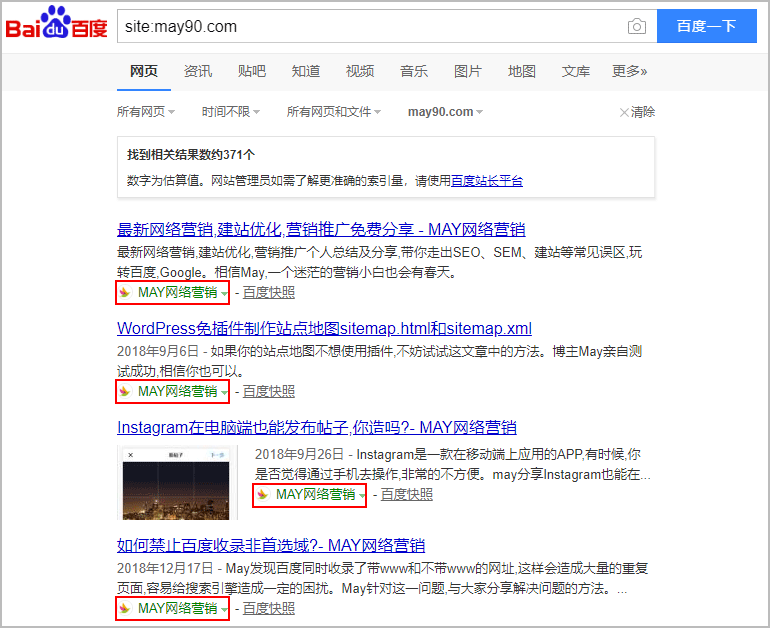Click favicon under 最新网络营销 homepage result
Image resolution: width=770 pixels, height=628 pixels.
pos(125,293)
